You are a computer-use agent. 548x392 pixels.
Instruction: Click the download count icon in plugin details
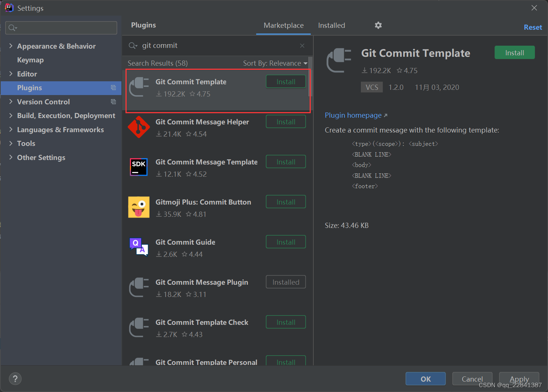(365, 71)
